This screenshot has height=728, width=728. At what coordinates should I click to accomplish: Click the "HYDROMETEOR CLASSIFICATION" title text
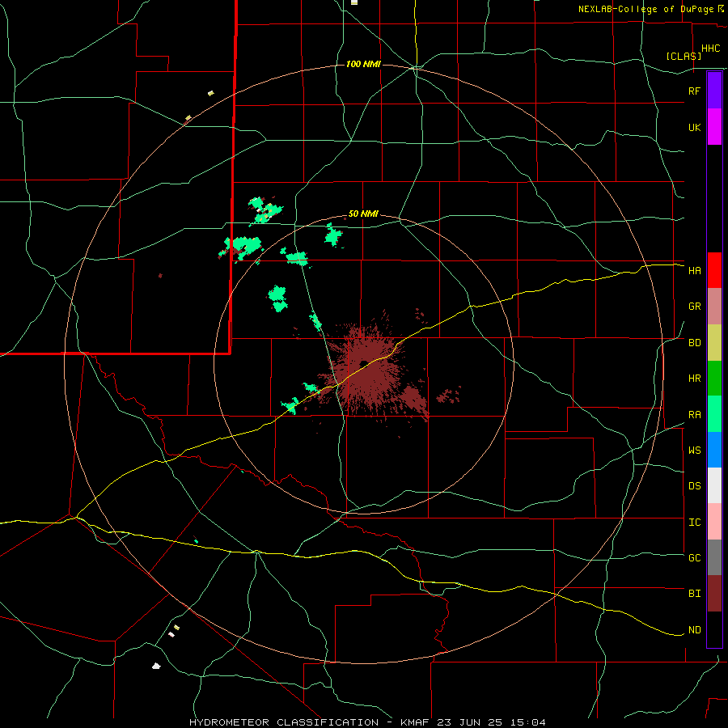pyautogui.click(x=284, y=722)
